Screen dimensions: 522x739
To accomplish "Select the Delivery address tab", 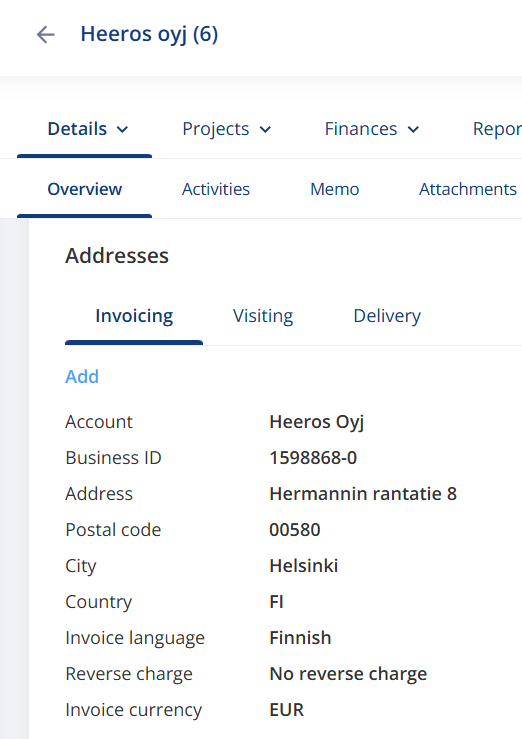I will point(387,316).
